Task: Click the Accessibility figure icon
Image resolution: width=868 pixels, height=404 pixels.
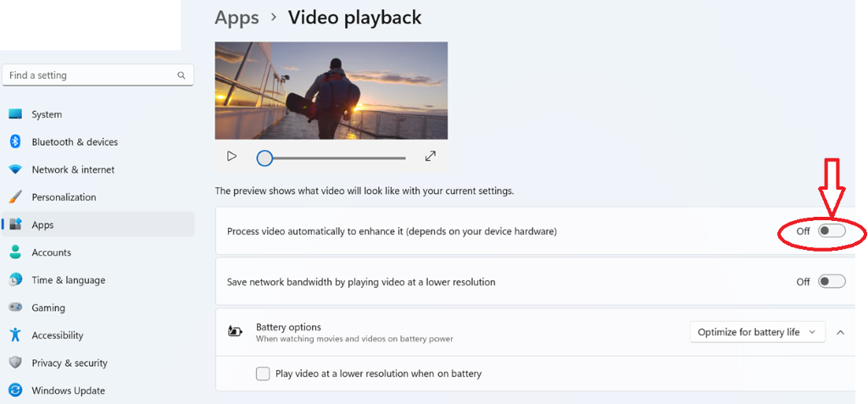Action: [15, 335]
